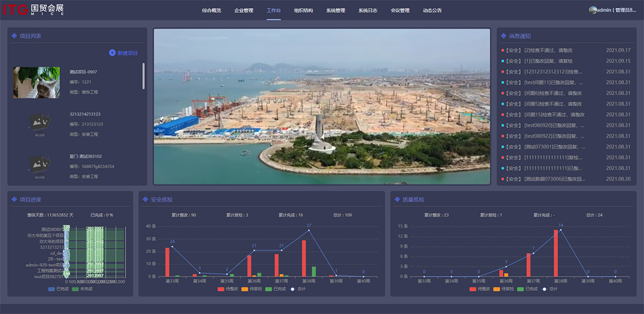Click the project list vertical scrollbar
644x314 pixels.
tap(143, 76)
